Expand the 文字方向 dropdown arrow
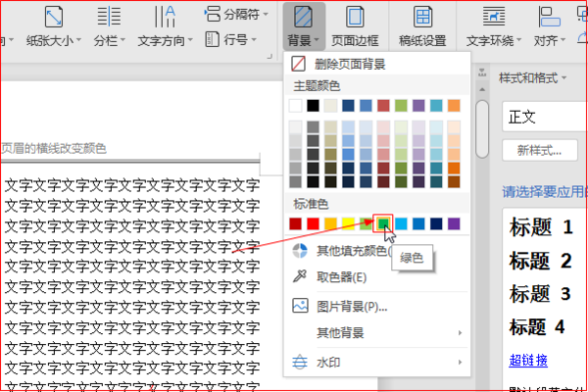This screenshot has width=588, height=392. tap(190, 39)
